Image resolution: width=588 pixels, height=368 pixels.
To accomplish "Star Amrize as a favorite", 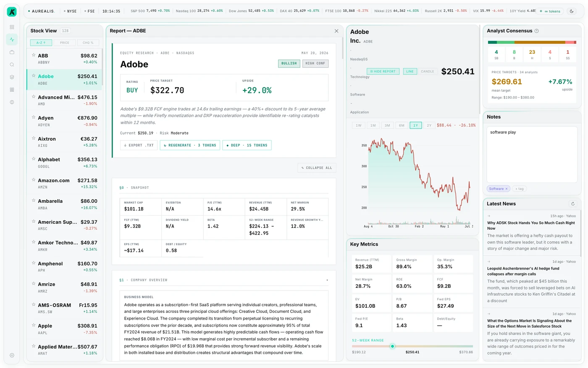I will coord(33,284).
